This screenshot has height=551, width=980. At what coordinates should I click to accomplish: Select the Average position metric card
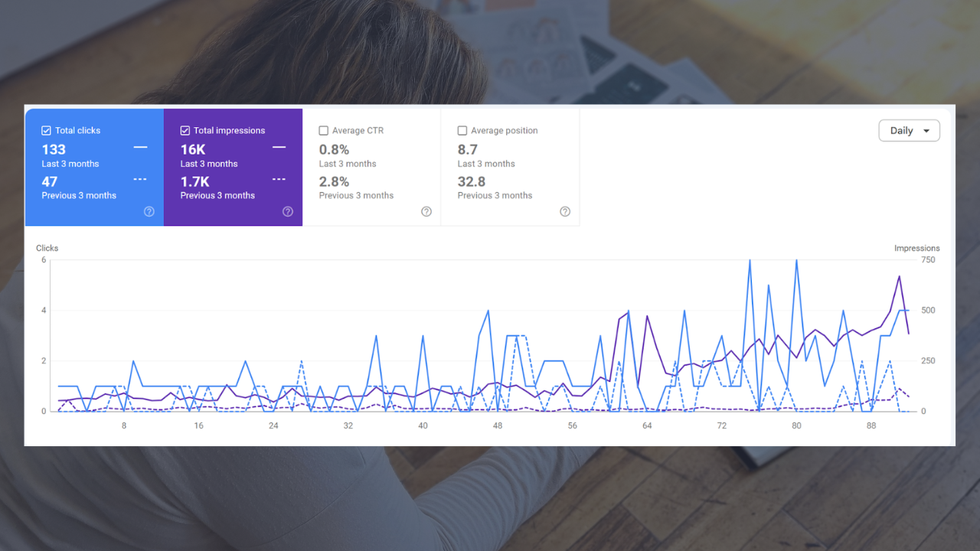point(510,168)
